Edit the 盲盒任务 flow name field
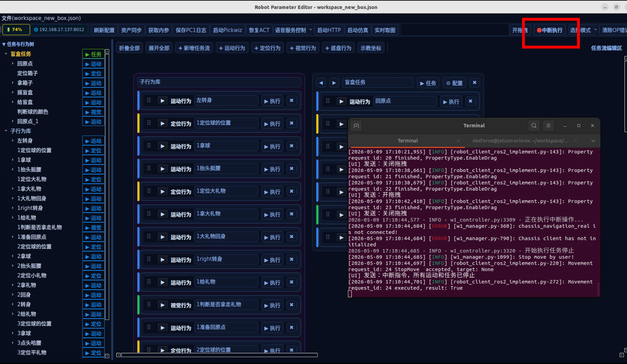The image size is (627, 364). coord(378,82)
